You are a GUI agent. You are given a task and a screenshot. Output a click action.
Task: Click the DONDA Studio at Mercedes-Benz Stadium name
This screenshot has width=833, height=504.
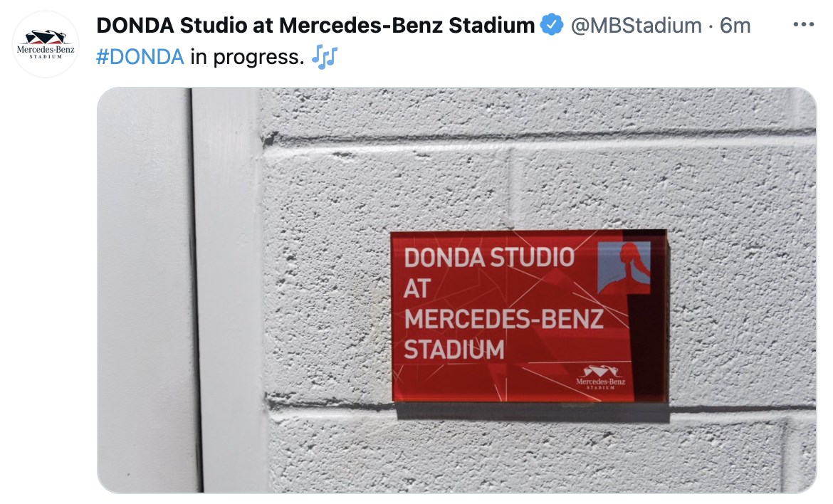(315, 25)
